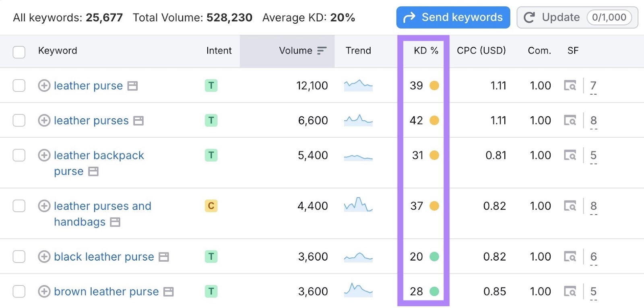Select the black leather purse checkbox
Screen dimensions: 644x308
19,257
